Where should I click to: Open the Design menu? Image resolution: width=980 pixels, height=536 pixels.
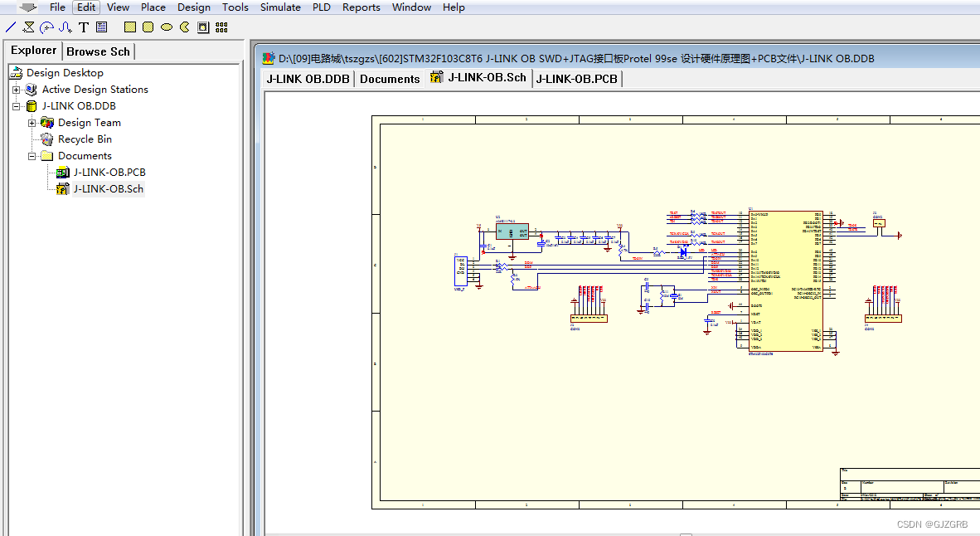[194, 7]
